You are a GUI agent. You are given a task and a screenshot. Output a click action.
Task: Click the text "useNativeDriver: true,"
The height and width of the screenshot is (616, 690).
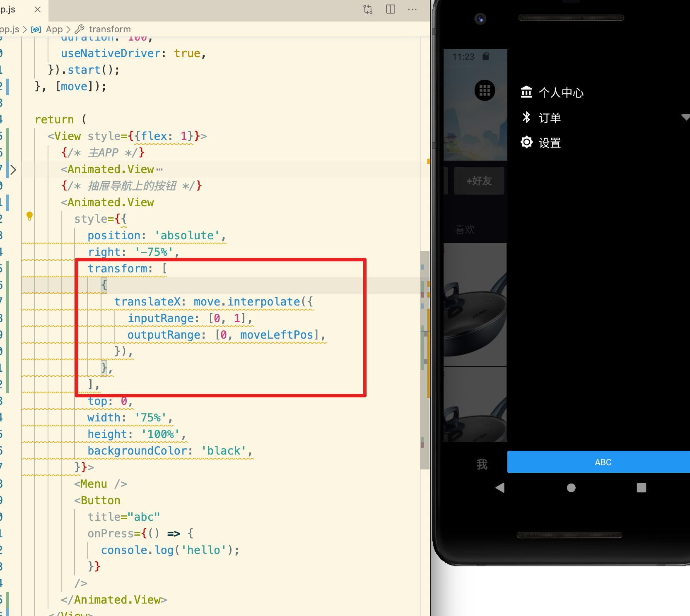click(x=133, y=53)
